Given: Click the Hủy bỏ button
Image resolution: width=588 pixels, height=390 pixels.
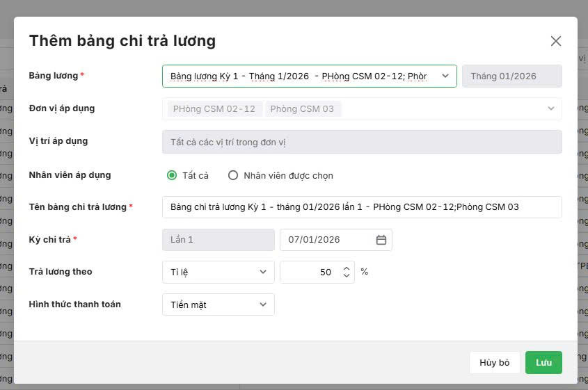Looking at the screenshot, I should [495, 363].
